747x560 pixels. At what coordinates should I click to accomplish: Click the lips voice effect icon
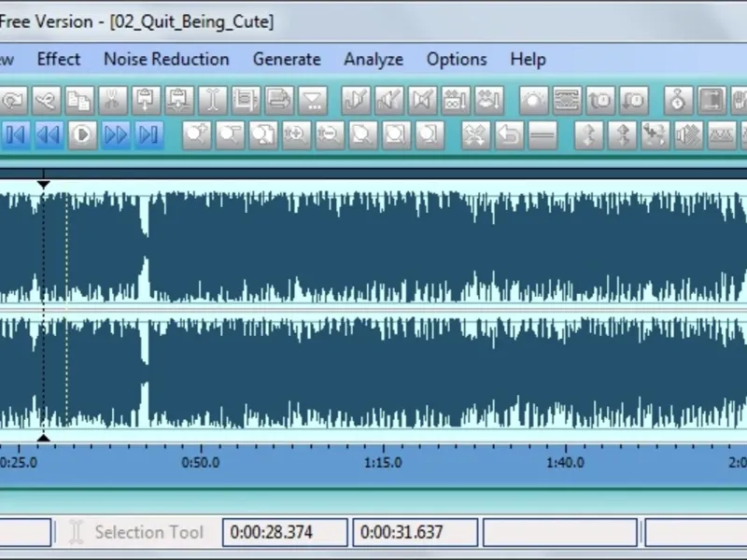pos(489,101)
